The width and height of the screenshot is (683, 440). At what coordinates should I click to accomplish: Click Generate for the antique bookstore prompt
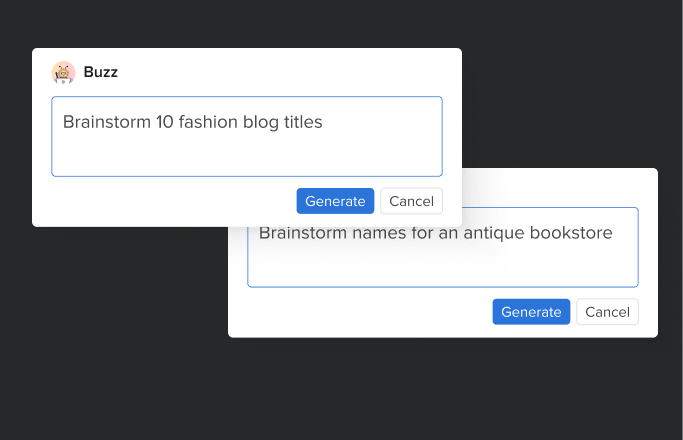[x=531, y=312]
